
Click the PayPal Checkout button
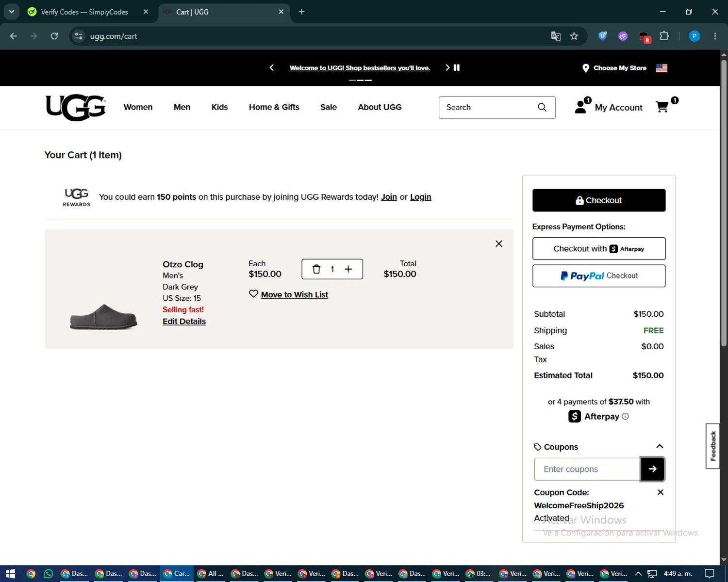tap(599, 275)
